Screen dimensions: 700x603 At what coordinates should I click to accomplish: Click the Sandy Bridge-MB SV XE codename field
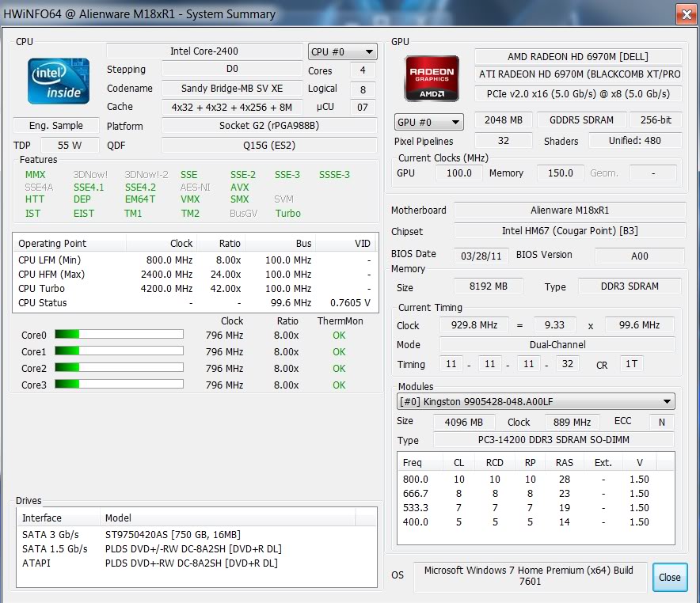click(x=232, y=89)
